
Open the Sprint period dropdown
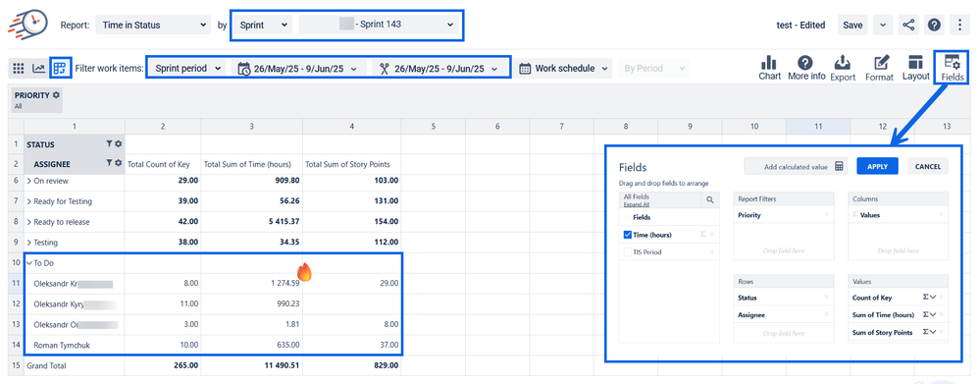coord(188,68)
